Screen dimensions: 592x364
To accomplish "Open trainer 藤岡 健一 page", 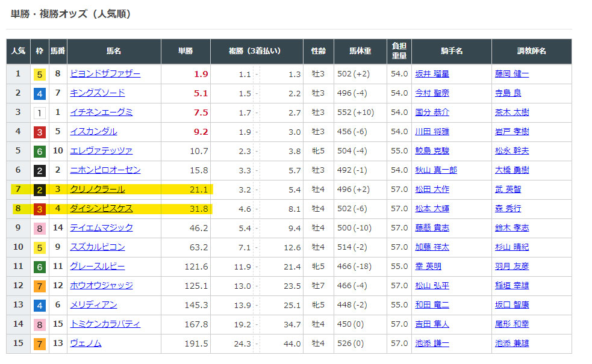I will 511,74.
